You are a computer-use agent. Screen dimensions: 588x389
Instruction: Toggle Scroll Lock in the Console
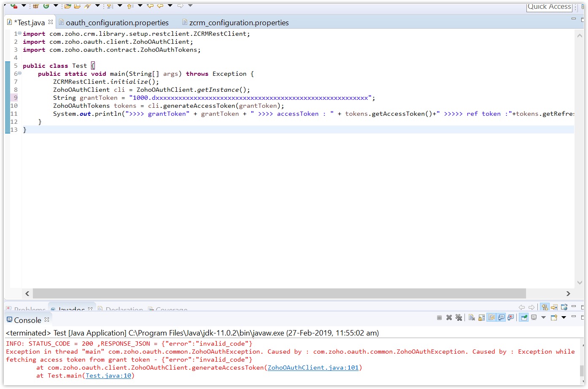click(x=481, y=317)
